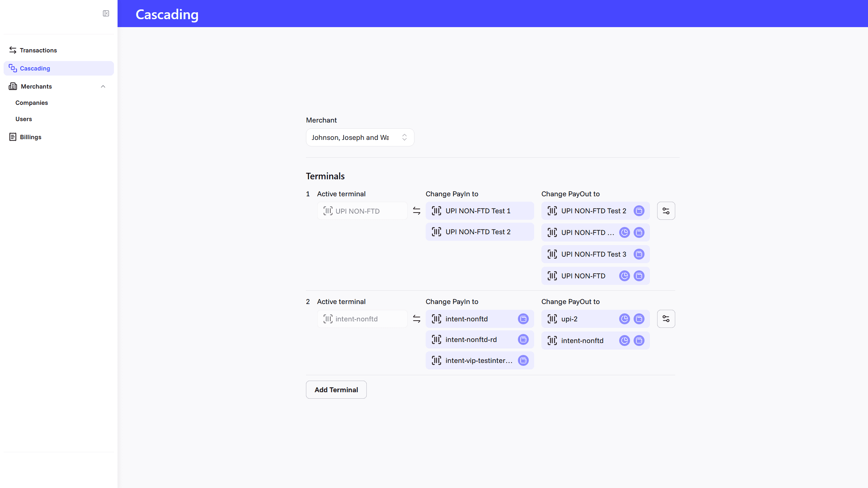
Task: Open settings for terminal row 1
Action: coord(666,211)
